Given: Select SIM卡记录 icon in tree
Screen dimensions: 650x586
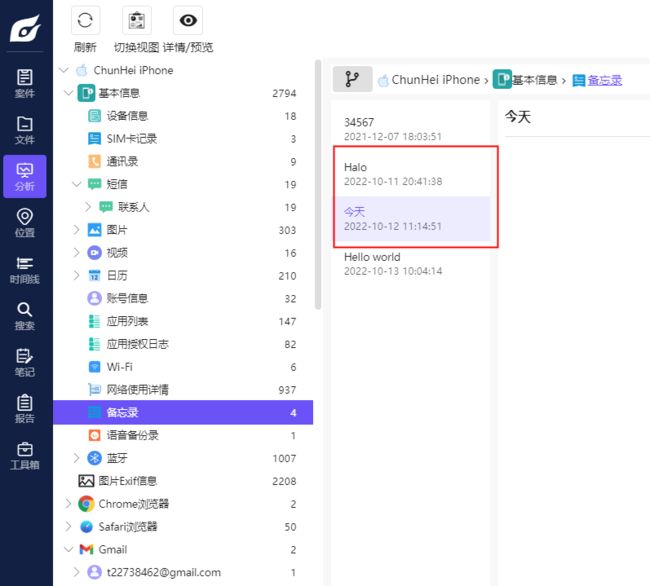Looking at the screenshot, I should point(95,138).
